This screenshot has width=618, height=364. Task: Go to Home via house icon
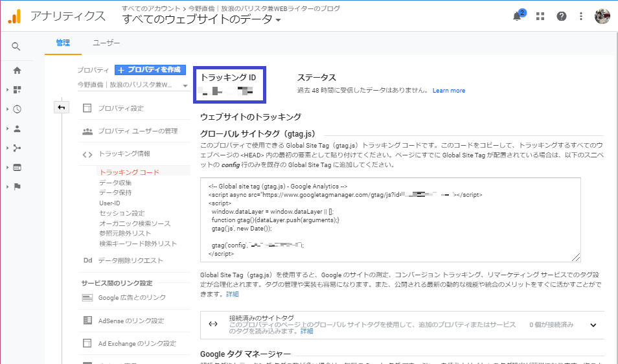click(17, 71)
